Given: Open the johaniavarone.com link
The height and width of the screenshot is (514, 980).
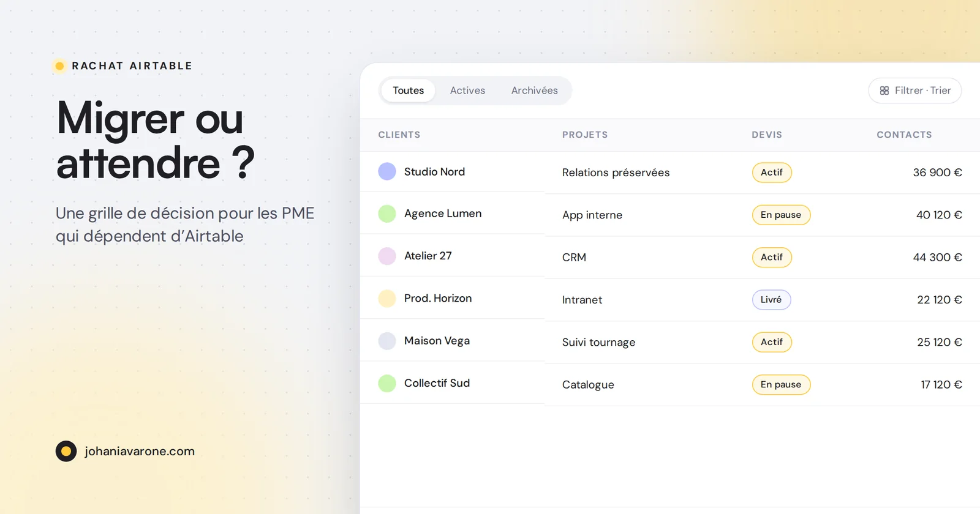Looking at the screenshot, I should click(140, 451).
